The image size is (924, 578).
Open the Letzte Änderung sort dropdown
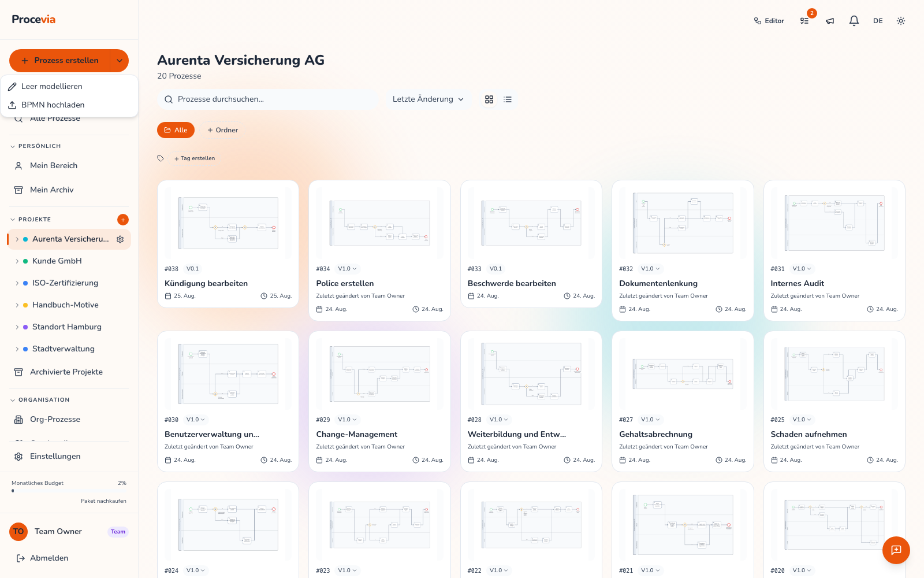(429, 99)
